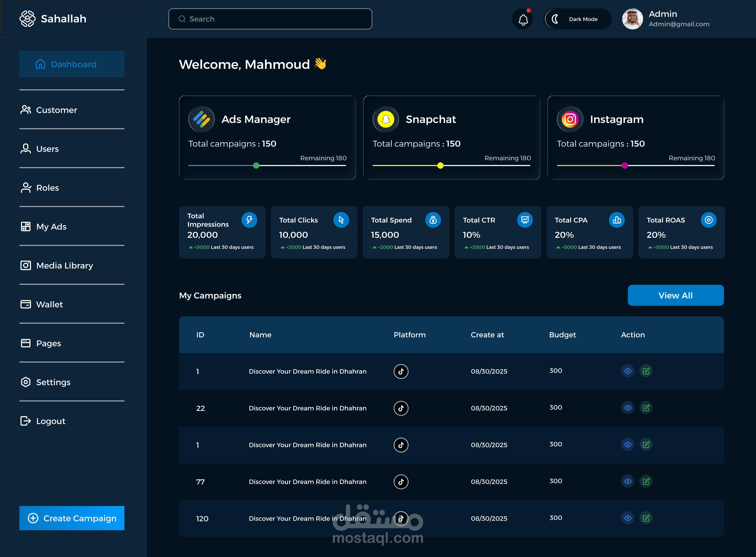Image resolution: width=756 pixels, height=557 pixels.
Task: Click TikTok platform icon for campaign 22
Action: click(401, 408)
